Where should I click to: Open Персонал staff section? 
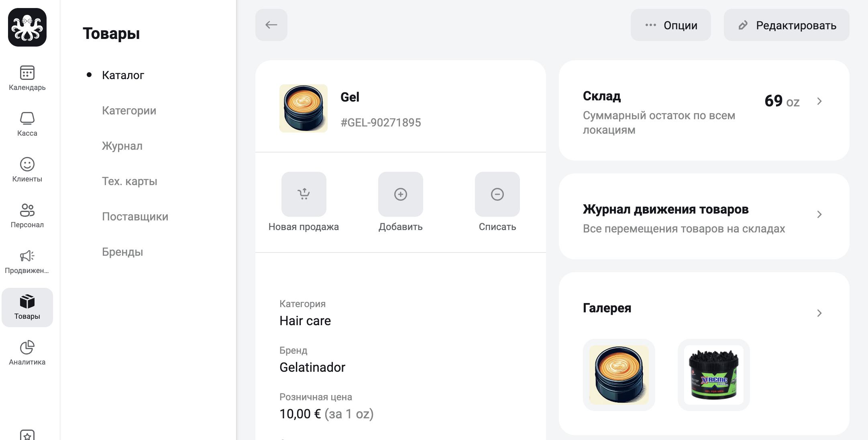27,216
